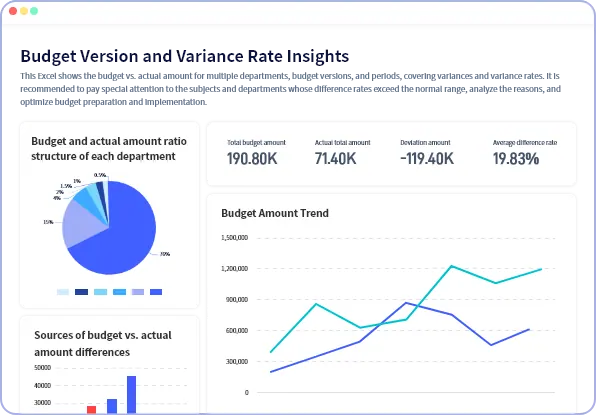Click the pie chart card heading
Image resolution: width=596 pixels, height=415 pixels.
tap(109, 149)
